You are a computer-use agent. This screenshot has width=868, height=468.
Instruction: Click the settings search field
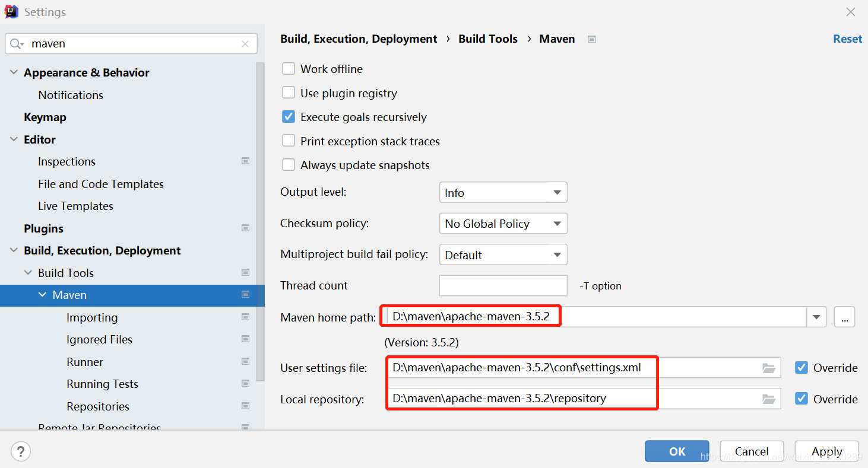pos(131,44)
